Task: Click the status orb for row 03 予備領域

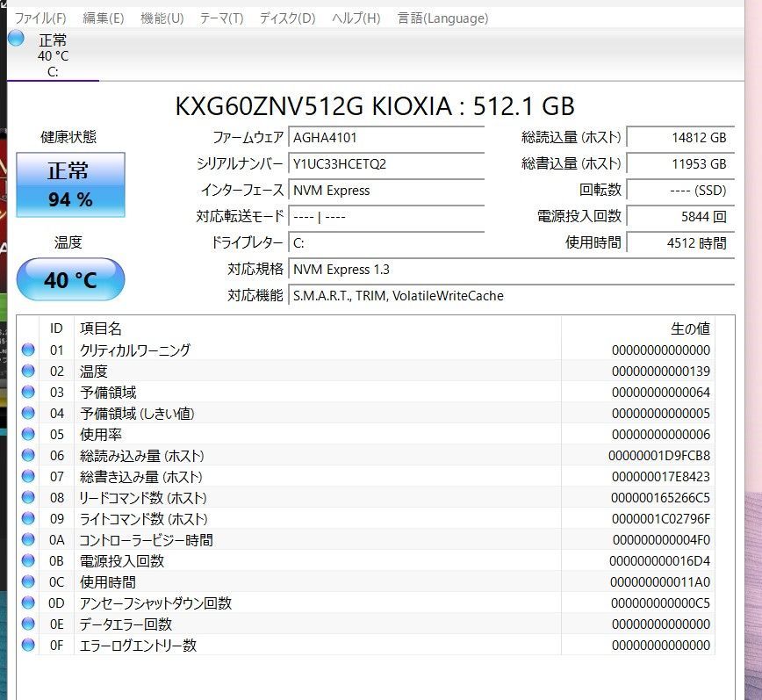Action: [x=28, y=392]
